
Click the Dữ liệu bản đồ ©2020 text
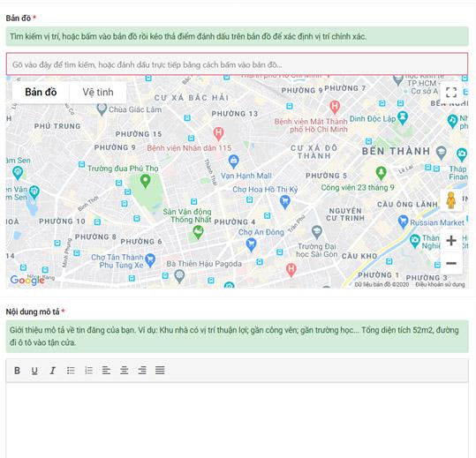[x=382, y=284]
